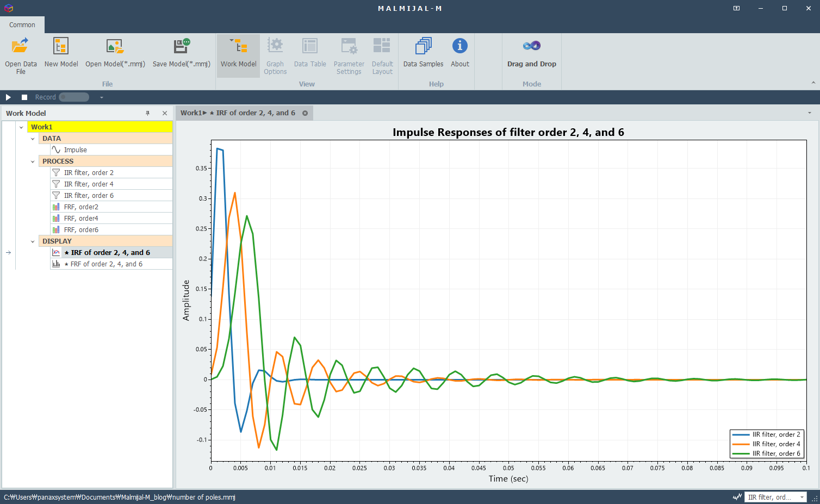820x504 pixels.
Task: Select the Impulse data item
Action: coord(111,150)
